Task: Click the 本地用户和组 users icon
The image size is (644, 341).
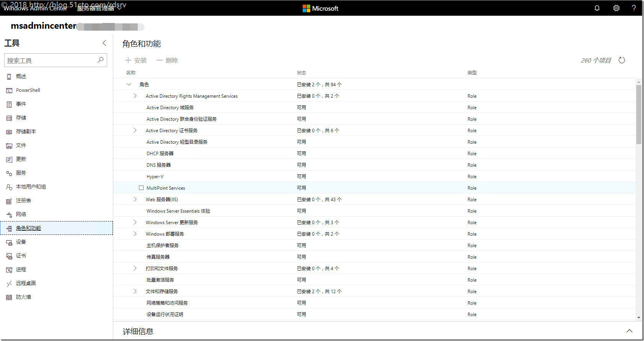Action: [9, 187]
